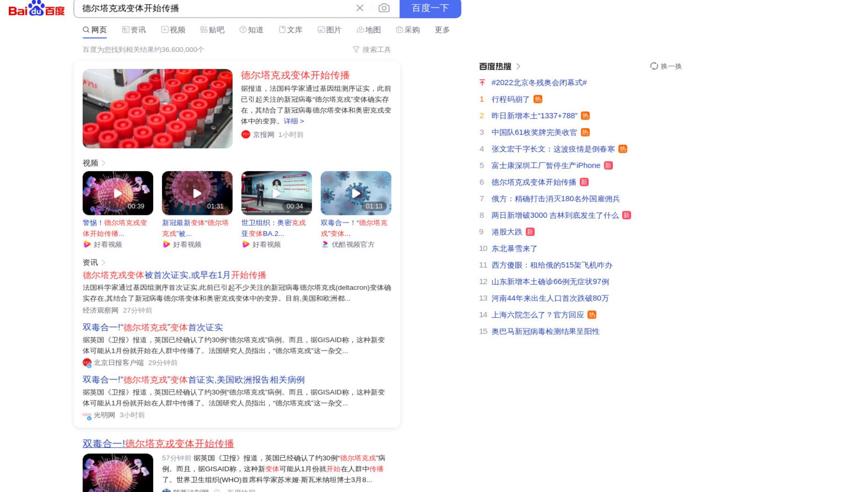Open hot search 昨日新增本土"1337+788"
Screen dimensions: 868x492
[534, 116]
